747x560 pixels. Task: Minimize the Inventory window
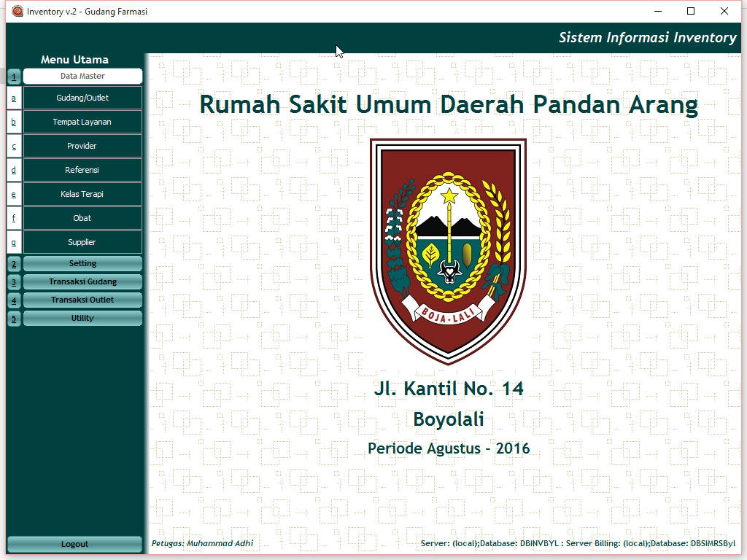(658, 11)
